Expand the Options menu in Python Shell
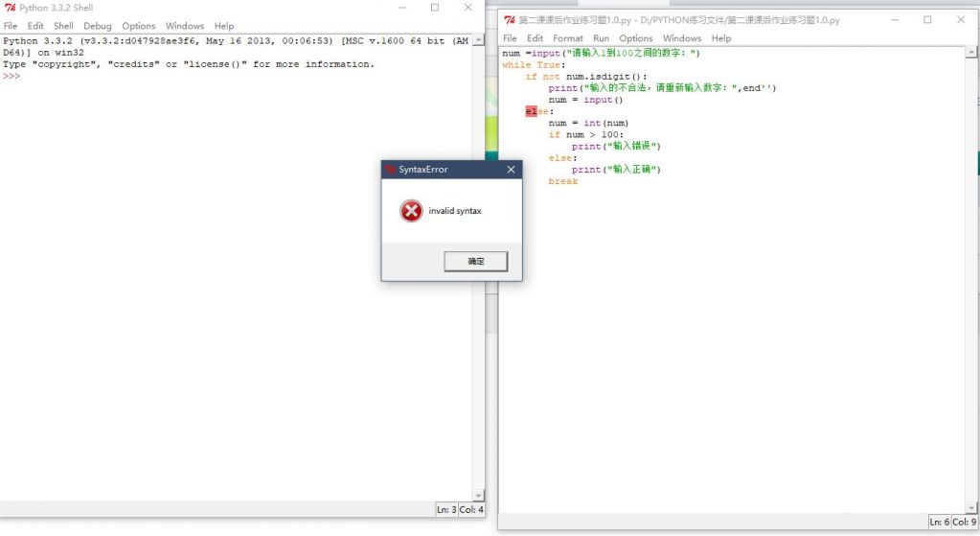This screenshot has height=536, width=980. [x=138, y=26]
